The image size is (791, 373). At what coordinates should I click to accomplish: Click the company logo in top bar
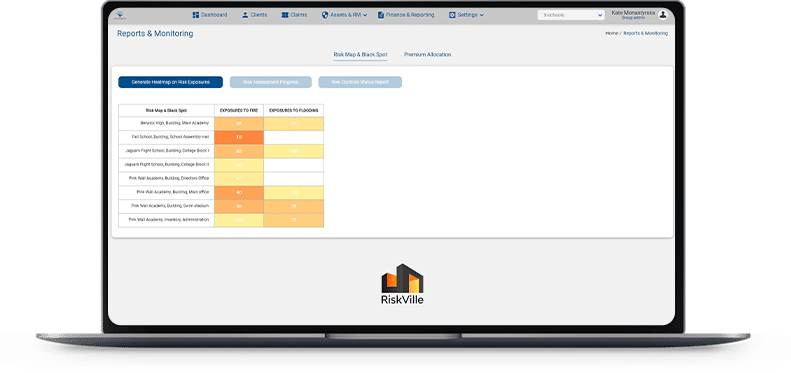(121, 16)
